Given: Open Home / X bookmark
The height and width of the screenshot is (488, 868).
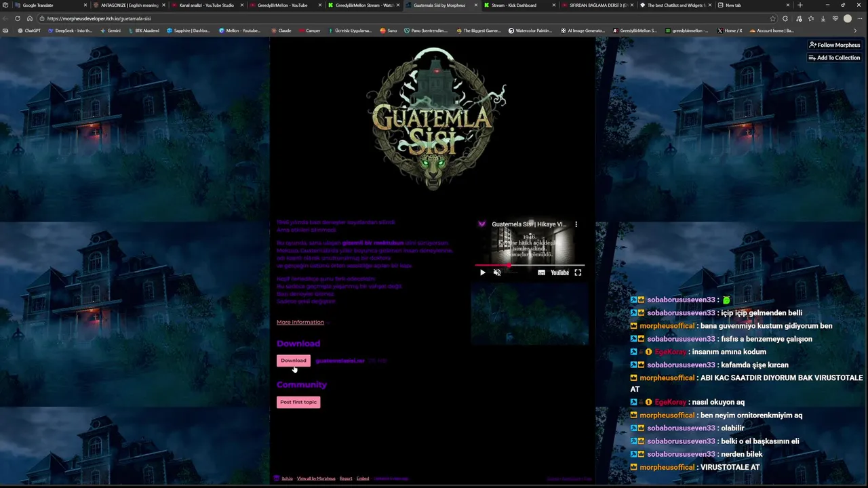Looking at the screenshot, I should 730,30.
